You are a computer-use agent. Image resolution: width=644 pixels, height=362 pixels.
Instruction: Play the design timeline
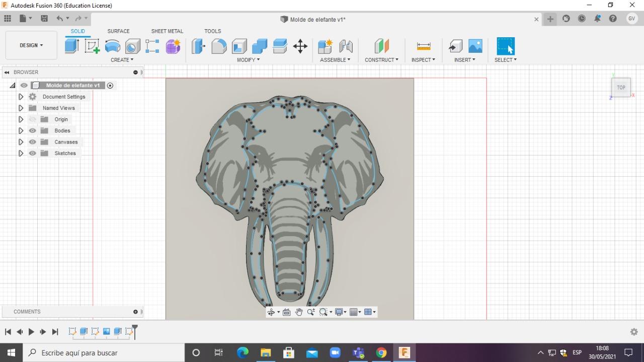coord(31,332)
